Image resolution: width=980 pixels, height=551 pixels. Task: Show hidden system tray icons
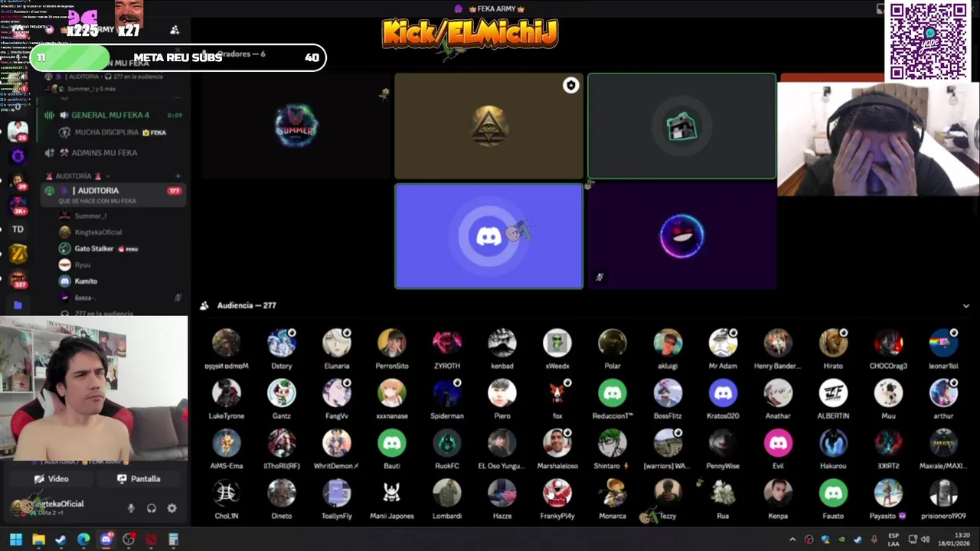click(792, 540)
